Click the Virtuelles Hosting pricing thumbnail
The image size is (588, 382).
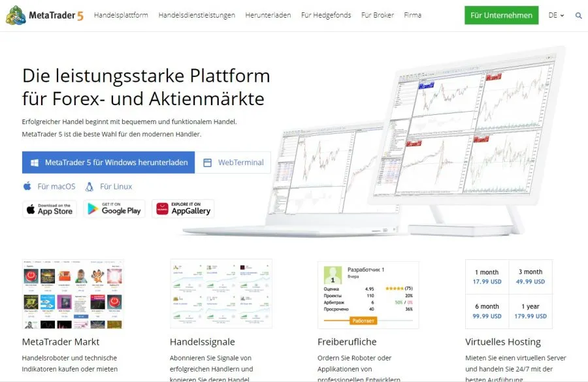tap(508, 294)
